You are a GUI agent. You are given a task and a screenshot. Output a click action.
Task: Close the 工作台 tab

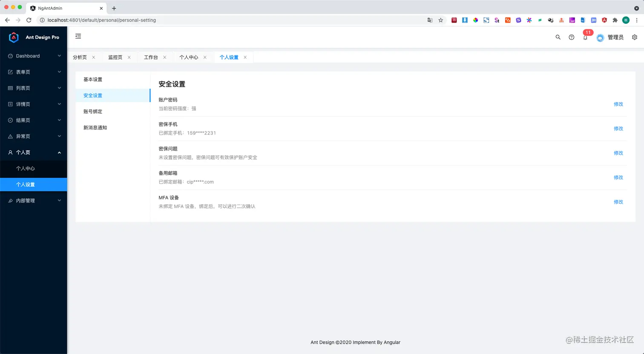pos(165,57)
